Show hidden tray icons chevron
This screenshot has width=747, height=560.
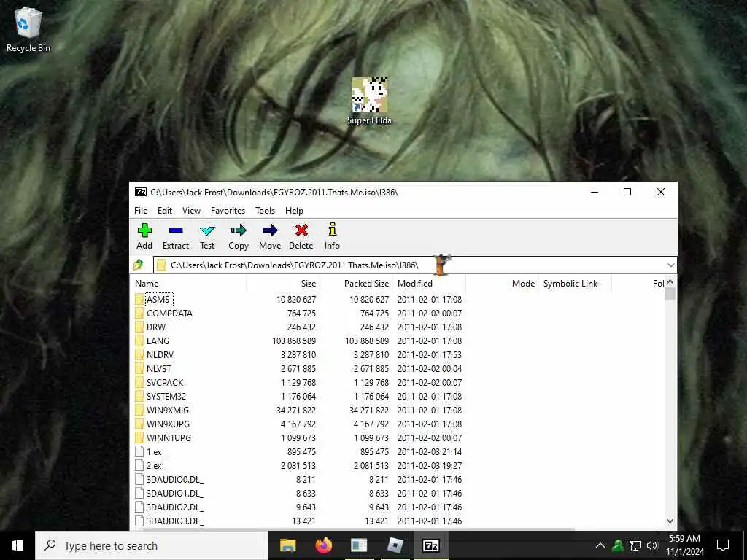[600, 545]
